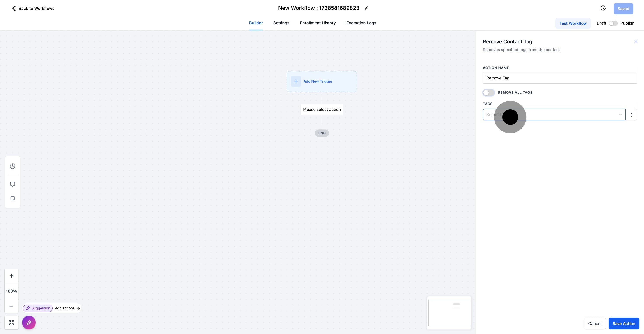644x334 pixels.
Task: Click the comment bubble icon
Action: pos(12,184)
